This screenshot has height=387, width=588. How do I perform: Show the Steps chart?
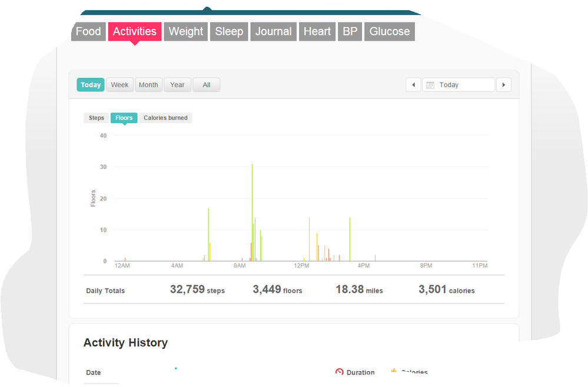point(97,118)
